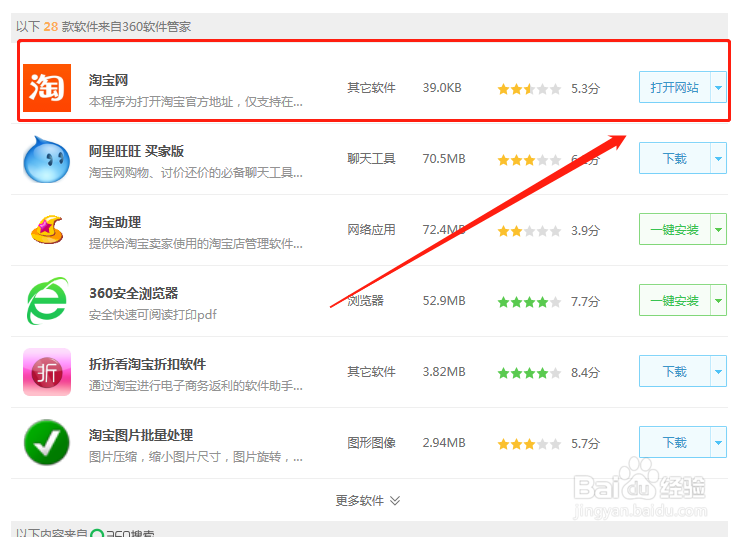Click the 3.82MB file size
The height and width of the screenshot is (537, 748).
(444, 372)
